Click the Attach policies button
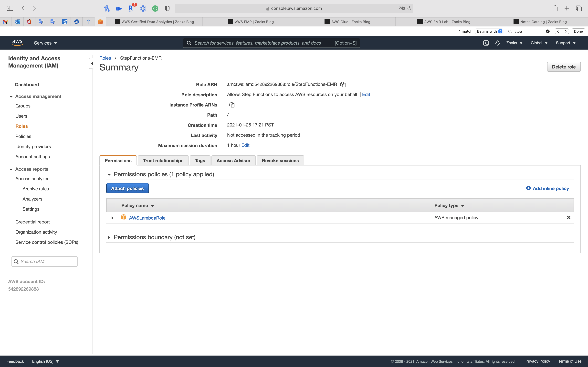This screenshot has height=367, width=588. (127, 188)
